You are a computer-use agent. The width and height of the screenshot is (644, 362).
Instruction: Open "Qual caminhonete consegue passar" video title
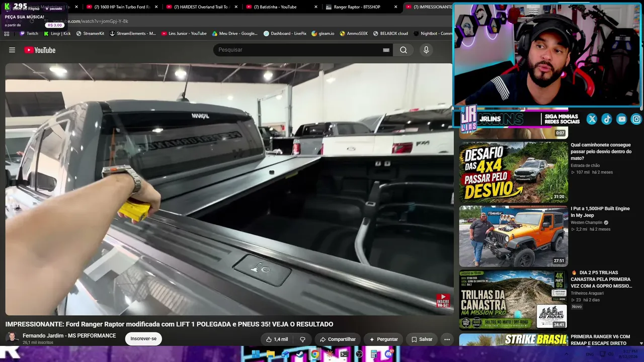[x=601, y=151]
